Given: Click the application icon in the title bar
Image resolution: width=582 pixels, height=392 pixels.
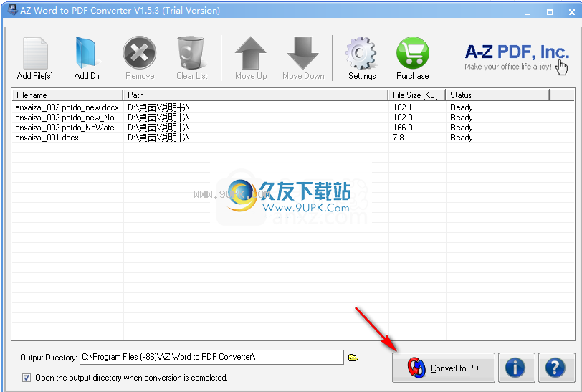Looking at the screenshot, I should (12, 9).
